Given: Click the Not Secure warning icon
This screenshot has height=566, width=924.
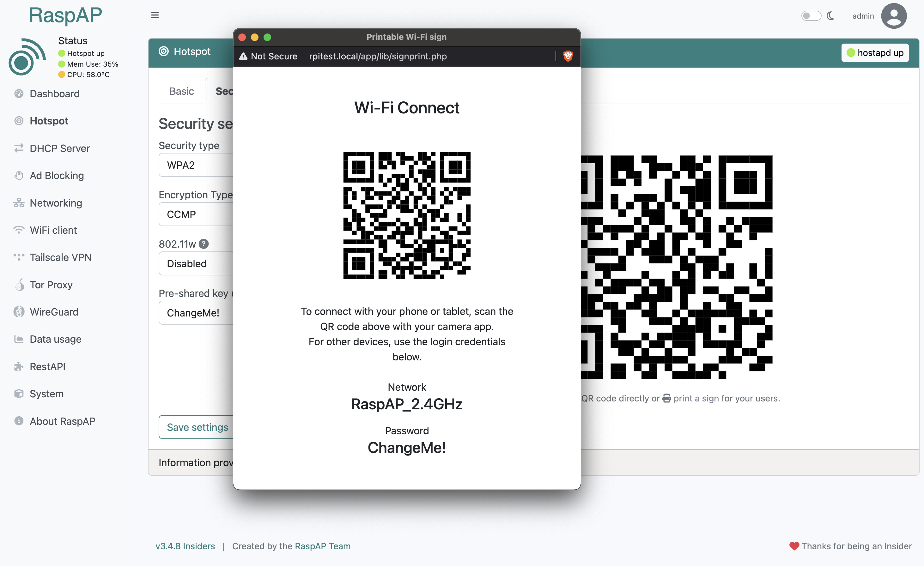Looking at the screenshot, I should [x=243, y=56].
